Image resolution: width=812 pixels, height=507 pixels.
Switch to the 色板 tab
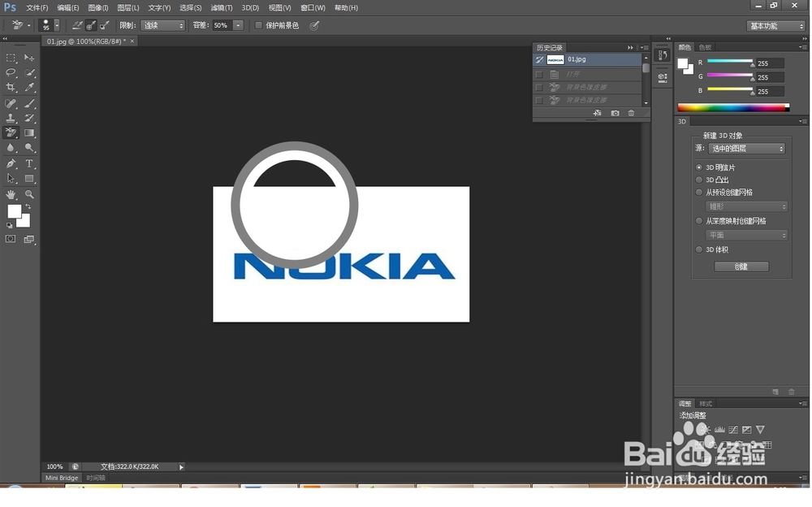click(705, 47)
